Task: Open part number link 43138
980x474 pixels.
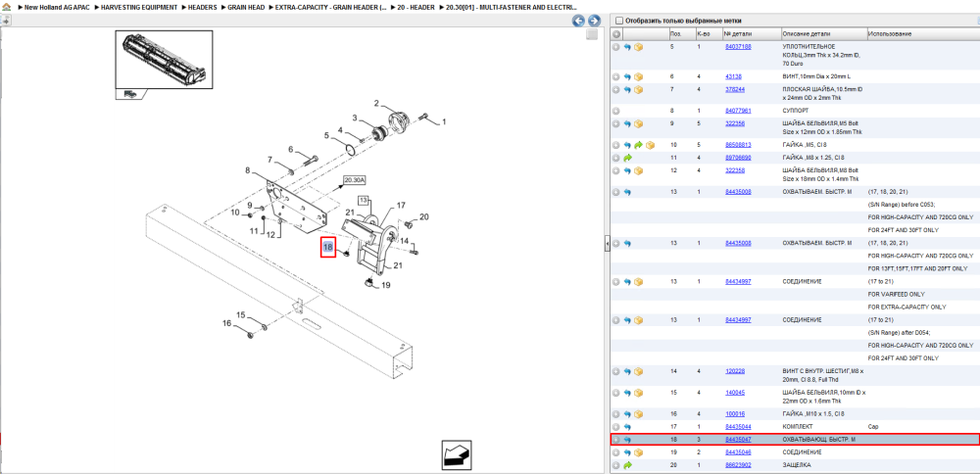Action: 733,76
